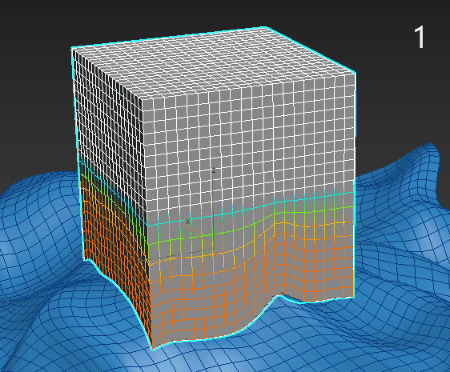Click the X axis label of the pivot gizmo
This screenshot has width=450, height=372.
pos(187,221)
